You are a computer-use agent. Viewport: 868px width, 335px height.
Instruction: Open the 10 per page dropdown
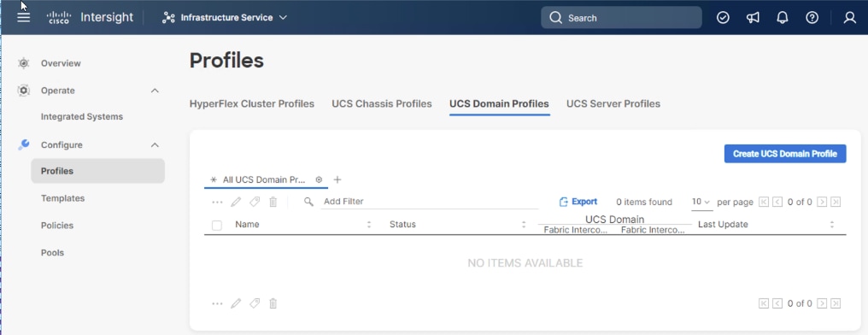coord(701,202)
